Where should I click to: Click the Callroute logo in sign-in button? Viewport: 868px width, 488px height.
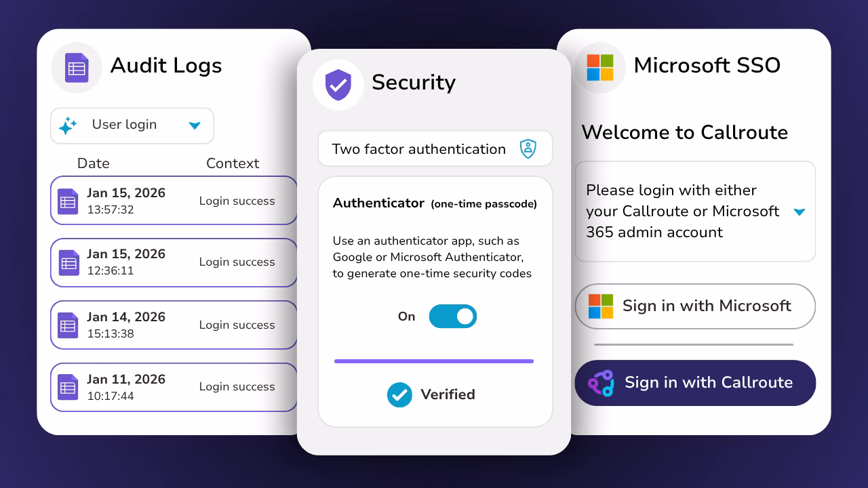[x=601, y=383]
